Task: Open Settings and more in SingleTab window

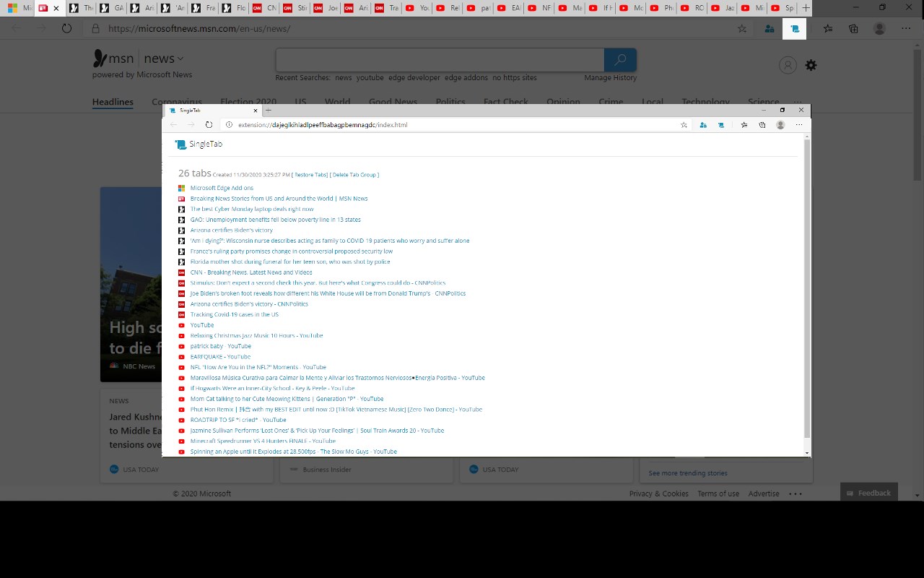Action: coord(799,125)
